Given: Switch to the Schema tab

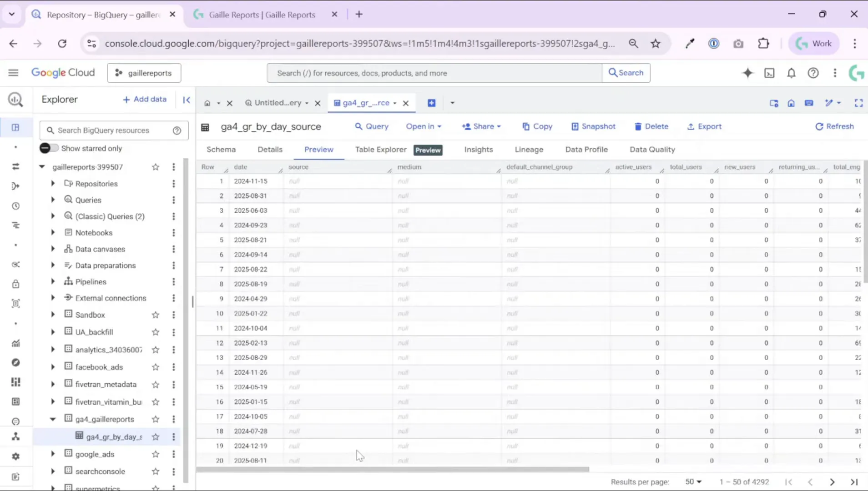Looking at the screenshot, I should pos(221,149).
